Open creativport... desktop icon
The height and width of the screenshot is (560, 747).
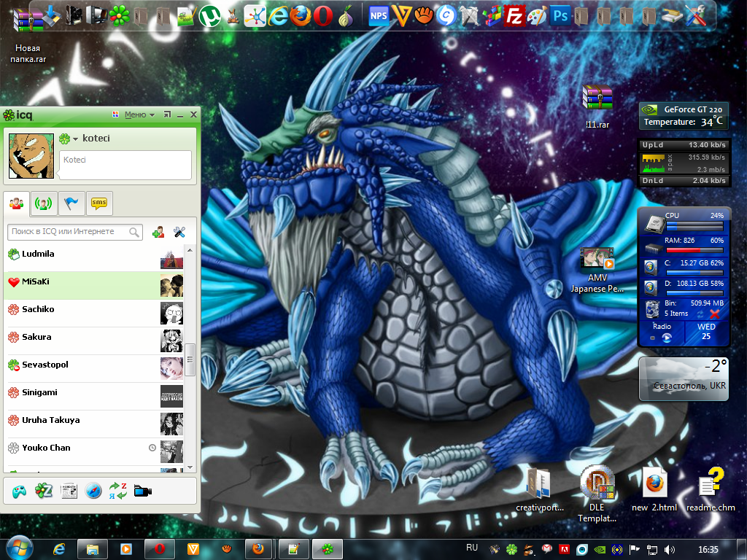539,489
